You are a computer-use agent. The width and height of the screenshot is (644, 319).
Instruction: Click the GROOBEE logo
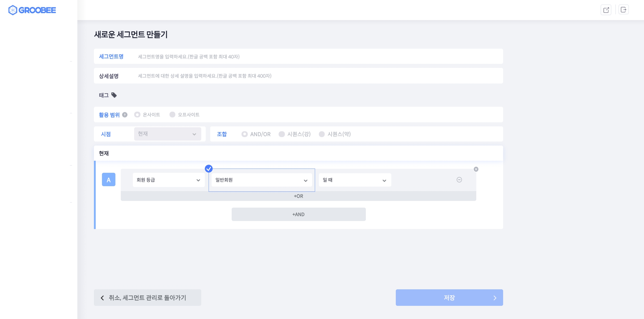pyautogui.click(x=32, y=10)
